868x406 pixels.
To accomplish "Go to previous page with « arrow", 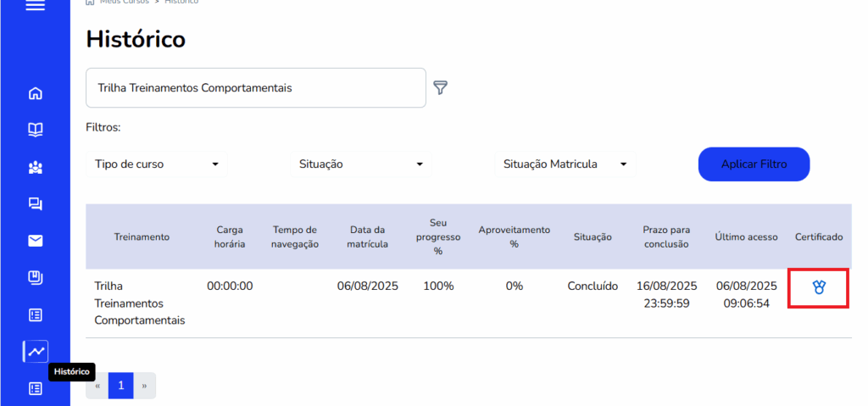I will coord(97,386).
